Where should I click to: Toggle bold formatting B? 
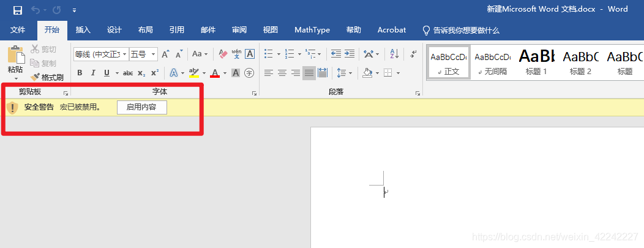(80, 73)
